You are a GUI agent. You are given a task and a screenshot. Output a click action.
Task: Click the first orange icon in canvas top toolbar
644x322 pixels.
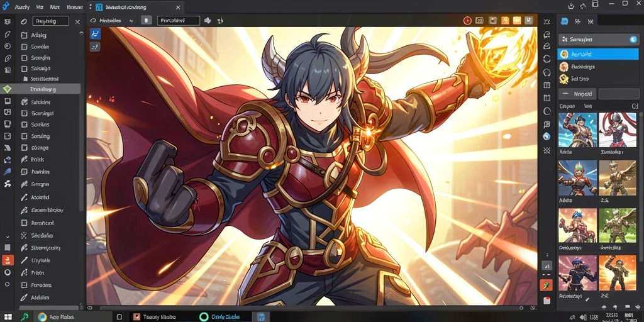click(x=505, y=21)
